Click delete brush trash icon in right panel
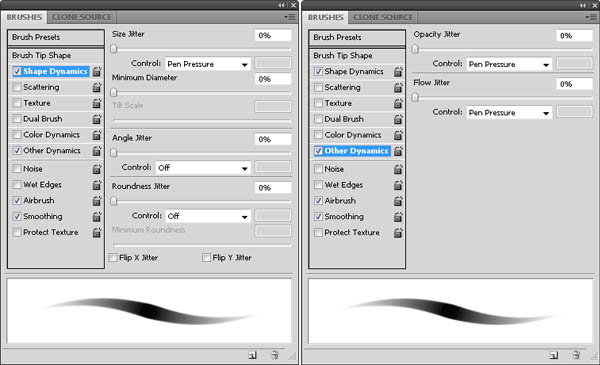Screen dimensions: 600x365 point(576,355)
